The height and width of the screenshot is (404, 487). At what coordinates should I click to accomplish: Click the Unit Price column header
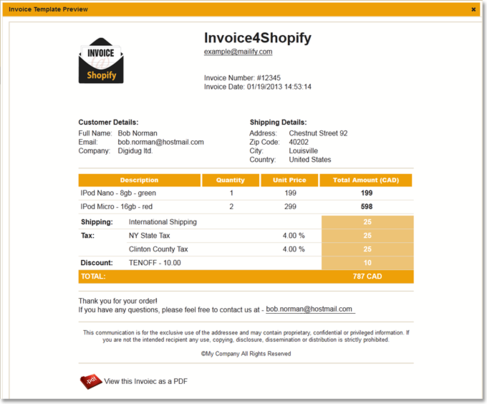[x=289, y=180]
